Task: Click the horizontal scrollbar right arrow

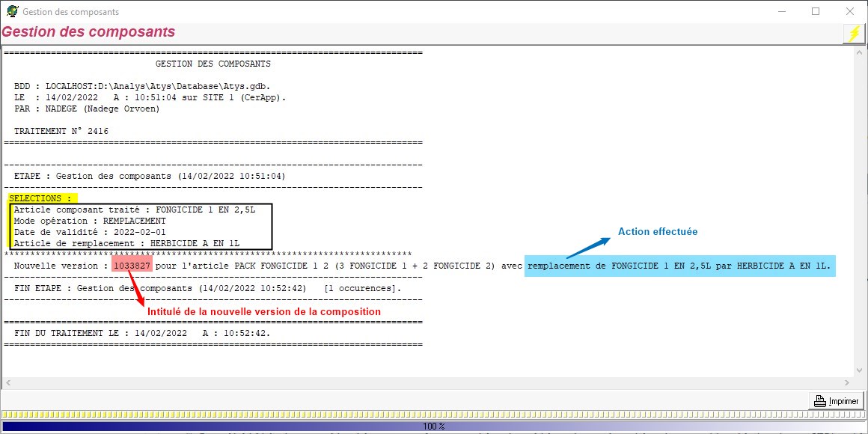Action: [847, 382]
